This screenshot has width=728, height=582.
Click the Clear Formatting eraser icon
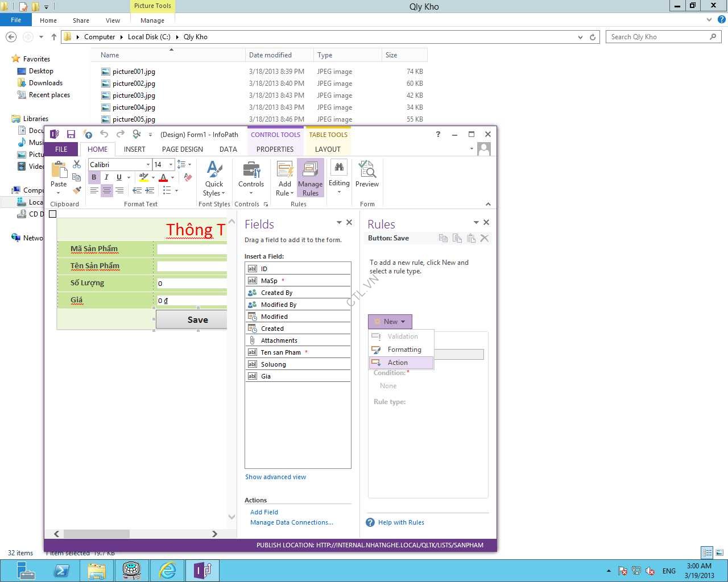[x=188, y=177]
